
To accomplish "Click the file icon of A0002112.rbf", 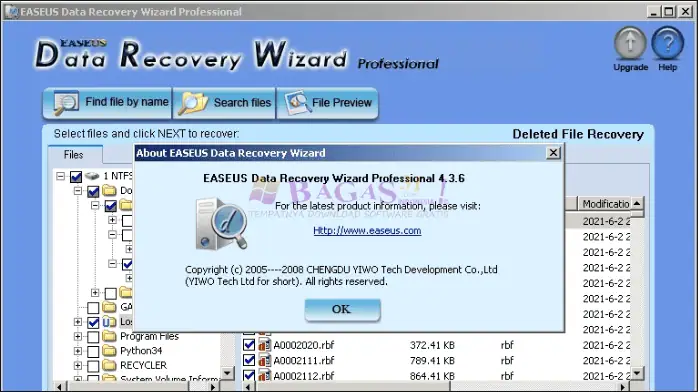I will pyautogui.click(x=264, y=376).
